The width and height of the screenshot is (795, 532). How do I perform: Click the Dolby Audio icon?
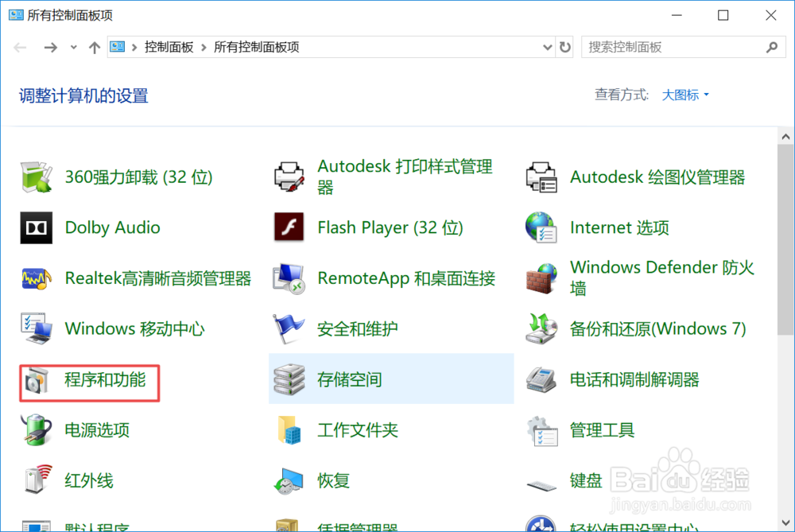tap(36, 227)
